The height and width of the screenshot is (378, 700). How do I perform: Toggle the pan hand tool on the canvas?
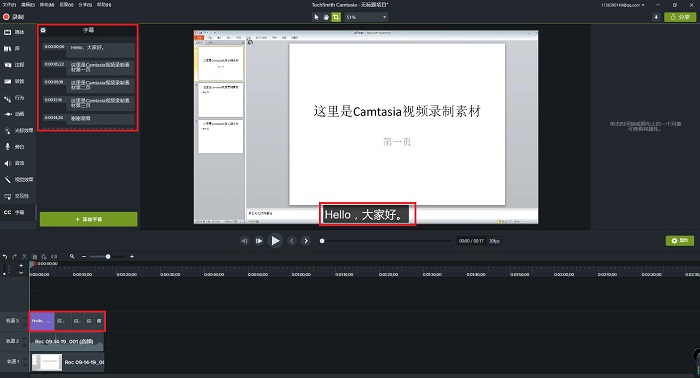(x=326, y=17)
